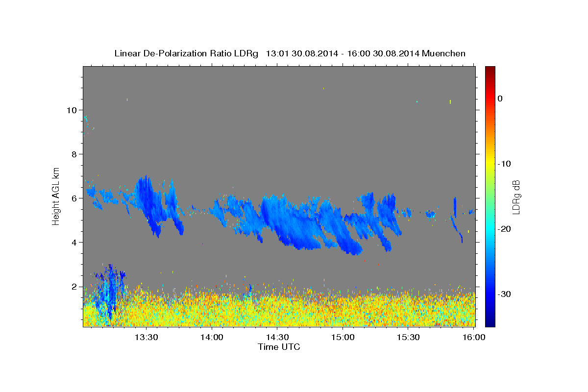This screenshot has height=392, width=588.
Task: Click the plot title 'Linear De-Polarization Ratio LDRg'
Action: (186, 53)
